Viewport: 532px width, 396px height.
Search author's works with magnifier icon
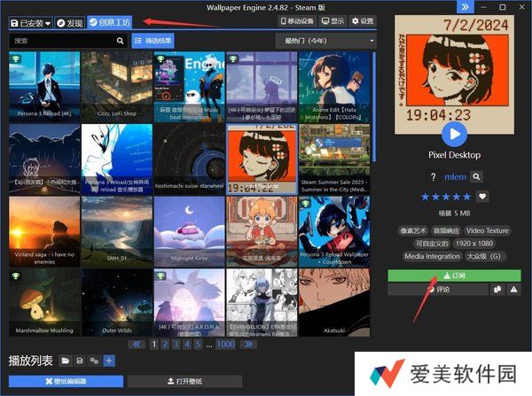coord(476,176)
